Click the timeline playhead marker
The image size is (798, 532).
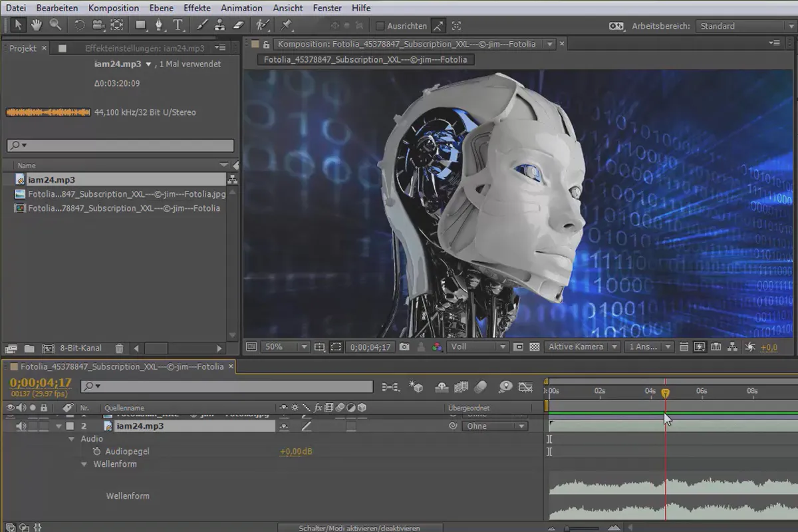click(665, 393)
